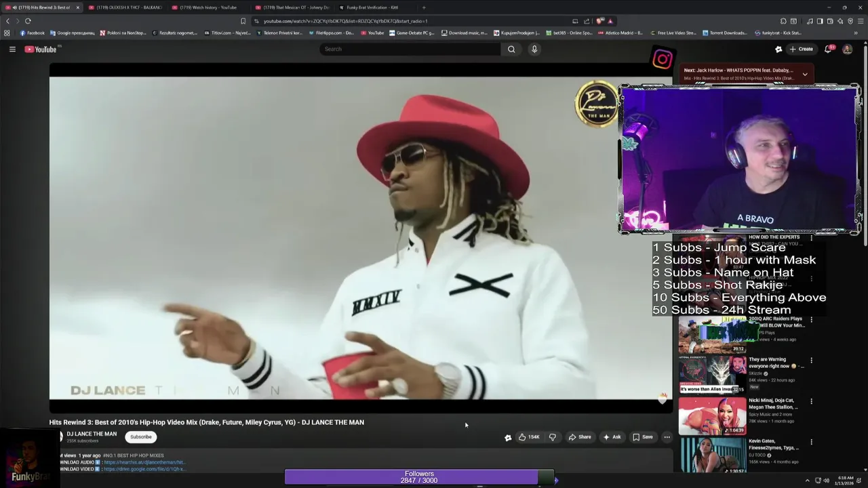Click the Brave Rewards triangle icon
Image resolution: width=868 pixels, height=488 pixels.
[x=610, y=21]
